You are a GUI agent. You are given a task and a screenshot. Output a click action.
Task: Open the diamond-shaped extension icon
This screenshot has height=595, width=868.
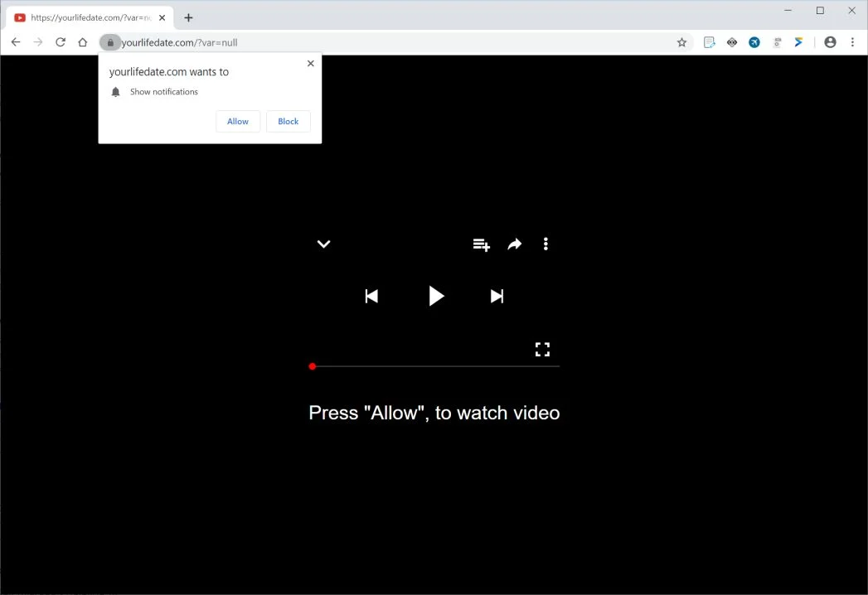(732, 42)
